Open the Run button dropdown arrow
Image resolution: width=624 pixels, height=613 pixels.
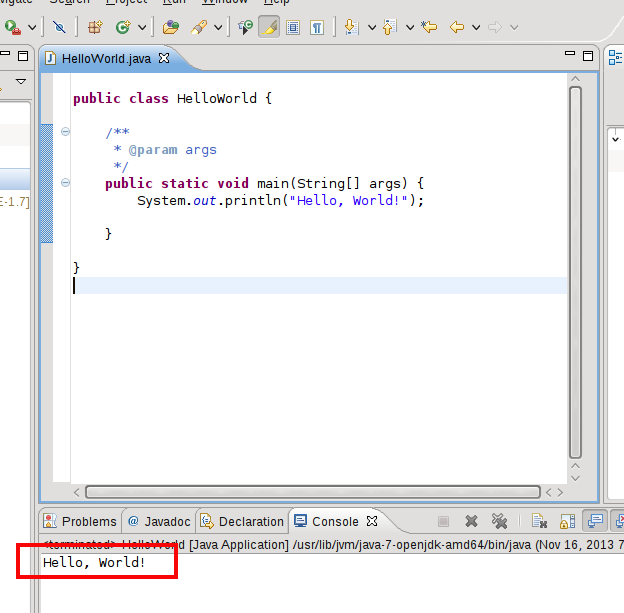point(32,27)
